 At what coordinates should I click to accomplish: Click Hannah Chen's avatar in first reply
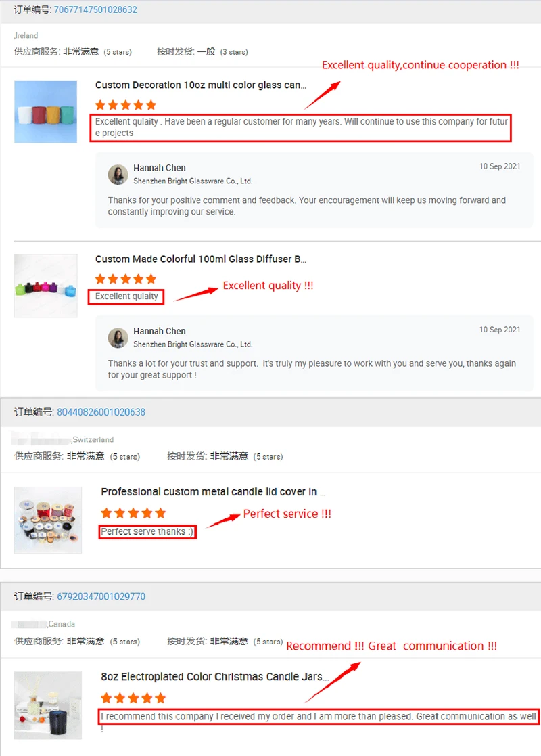coord(118,175)
